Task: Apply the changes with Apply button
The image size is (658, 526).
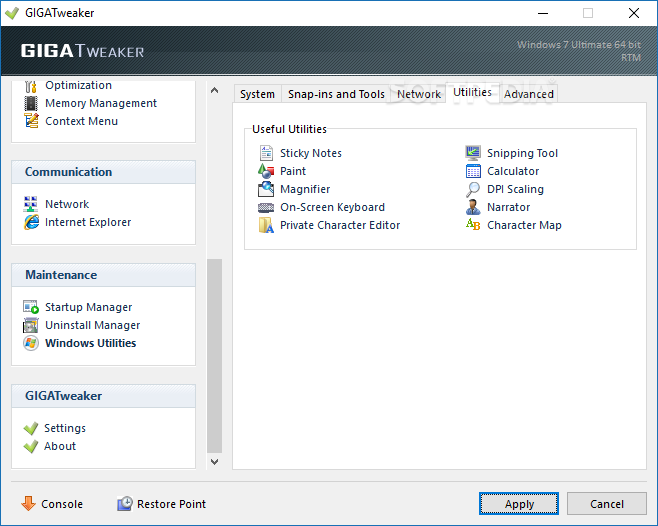Action: tap(519, 503)
